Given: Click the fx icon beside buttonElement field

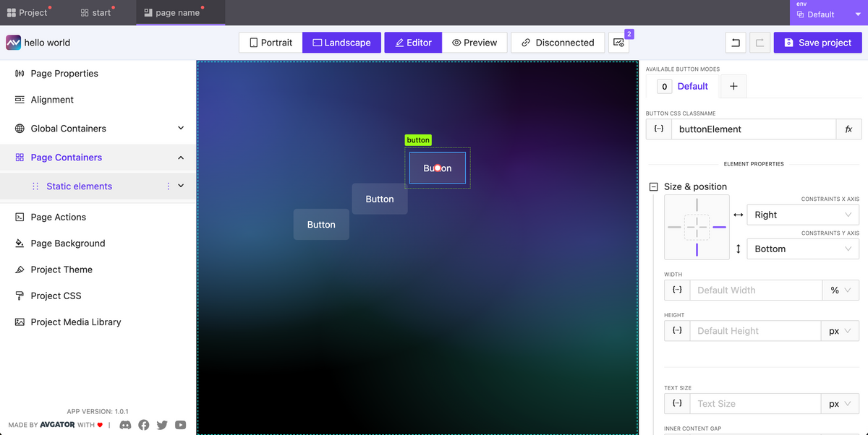Looking at the screenshot, I should pyautogui.click(x=848, y=129).
